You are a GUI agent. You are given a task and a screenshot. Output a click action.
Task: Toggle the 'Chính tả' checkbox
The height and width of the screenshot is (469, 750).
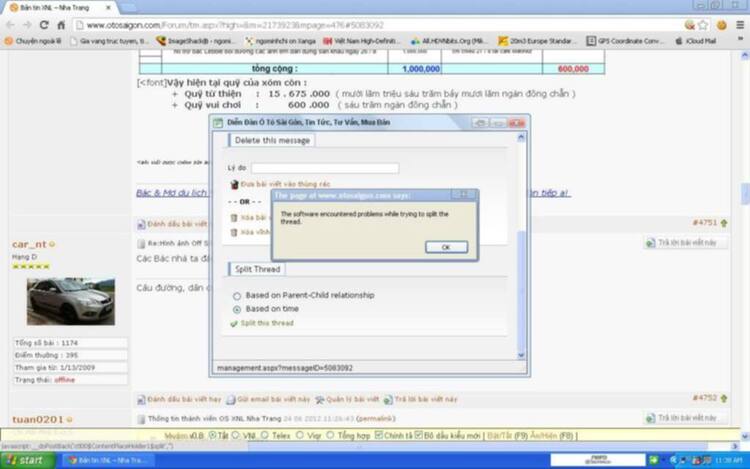[x=379, y=435]
